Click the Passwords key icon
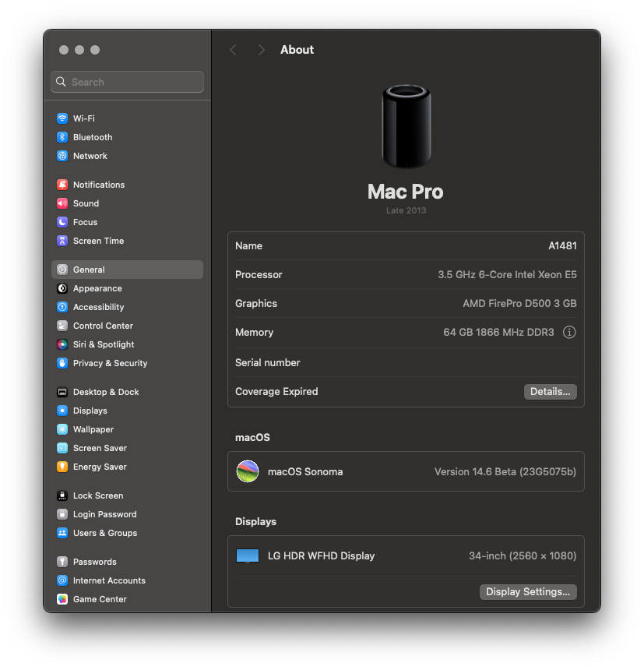 (62, 562)
